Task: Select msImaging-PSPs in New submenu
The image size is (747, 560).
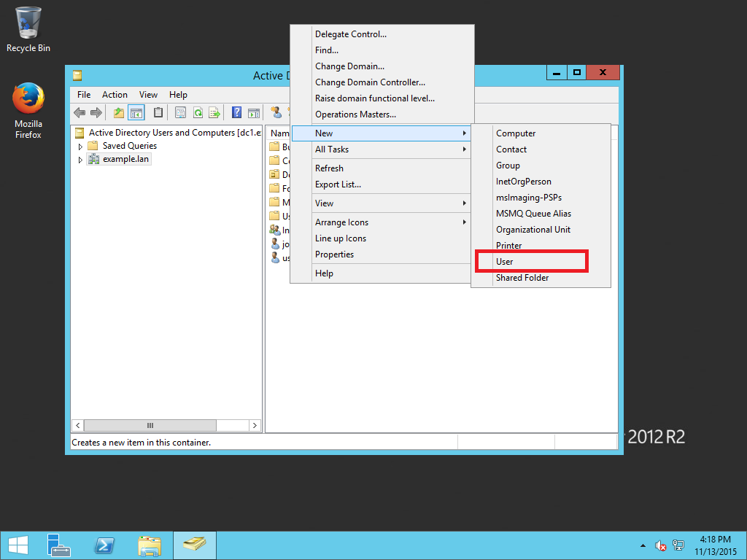Action: tap(541, 198)
